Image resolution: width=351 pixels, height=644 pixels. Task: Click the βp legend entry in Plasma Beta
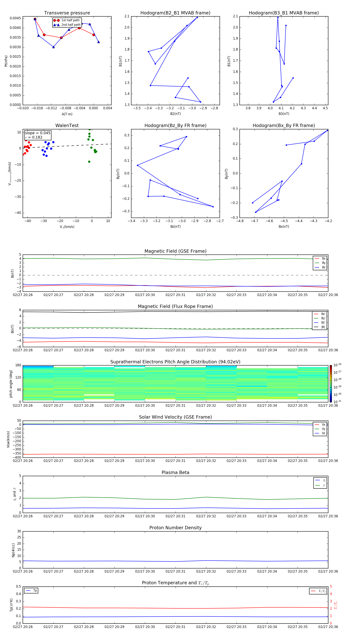coord(320,480)
